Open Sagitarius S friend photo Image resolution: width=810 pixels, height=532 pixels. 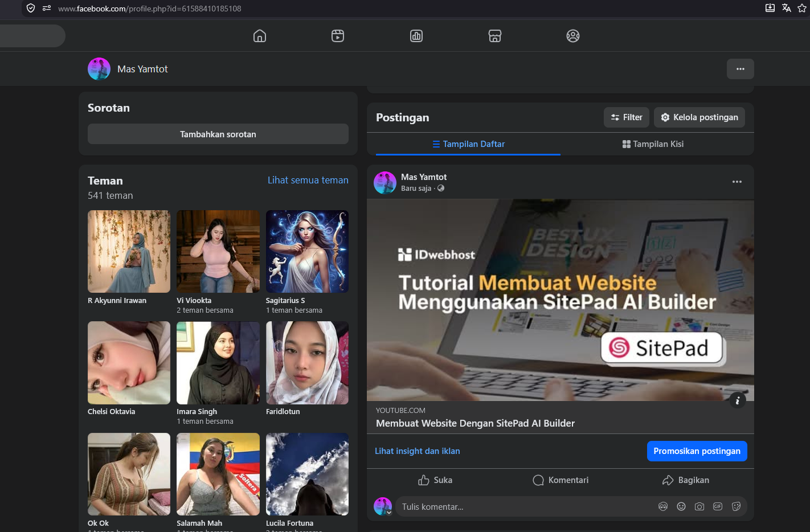pyautogui.click(x=307, y=251)
